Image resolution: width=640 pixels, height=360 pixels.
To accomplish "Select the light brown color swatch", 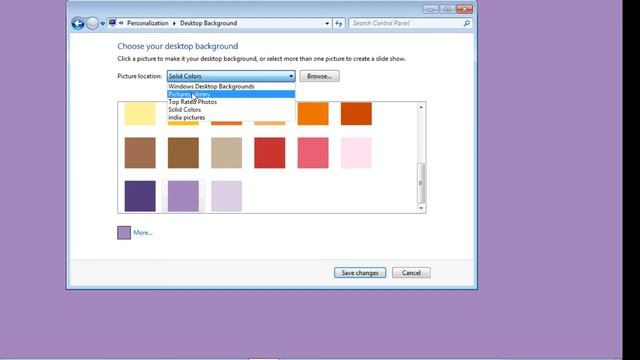I will 140,153.
